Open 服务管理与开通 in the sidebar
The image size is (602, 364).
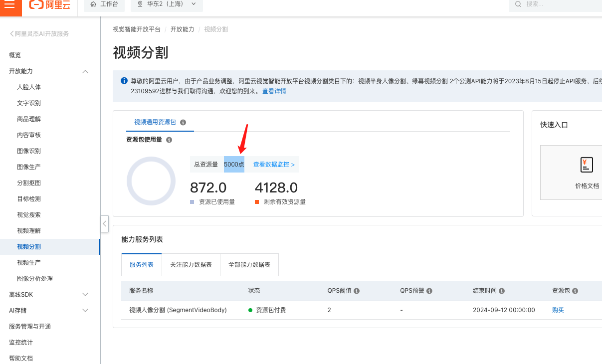coord(30,327)
